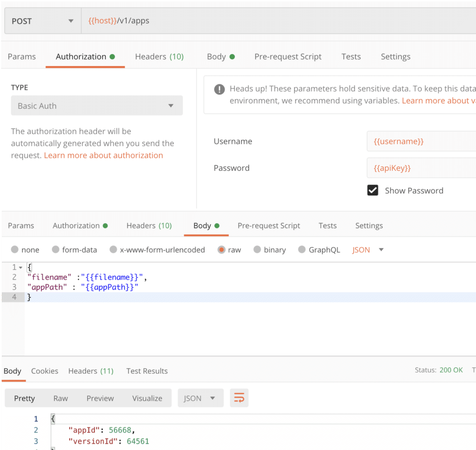Expand the Basic Auth type dropdown
This screenshot has height=450, width=476.
pos(97,106)
